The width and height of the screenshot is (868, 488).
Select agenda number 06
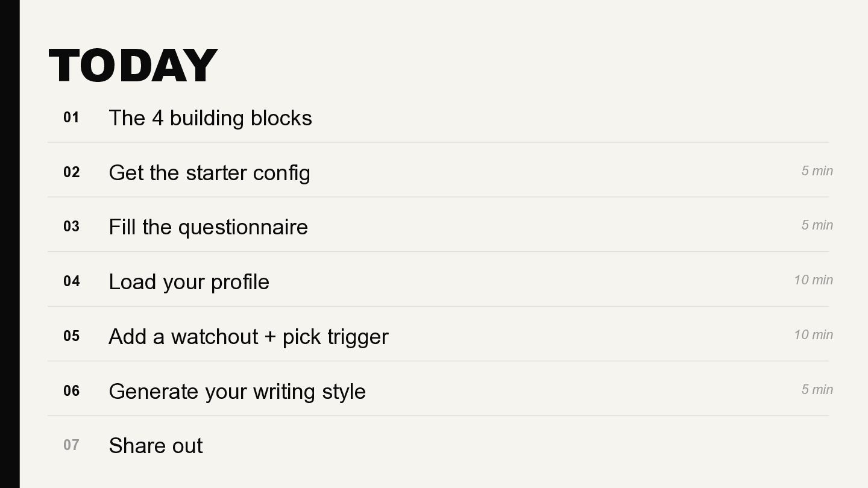pos(71,391)
